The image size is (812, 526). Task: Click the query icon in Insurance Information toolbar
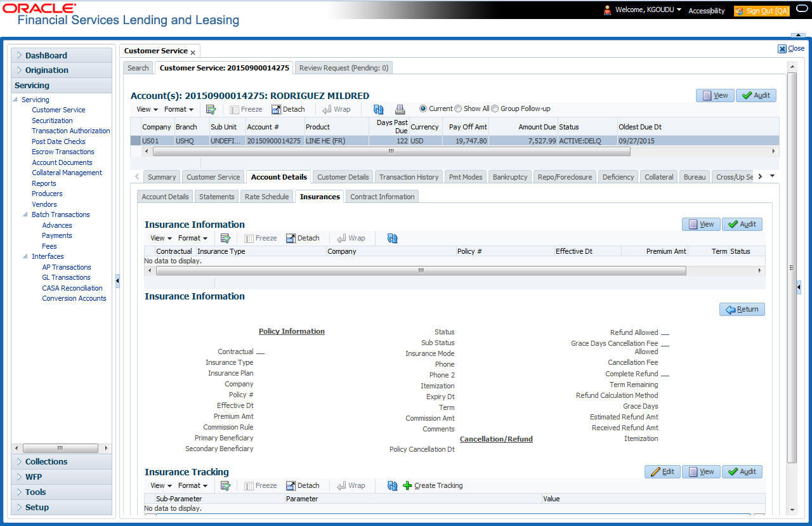coord(225,238)
